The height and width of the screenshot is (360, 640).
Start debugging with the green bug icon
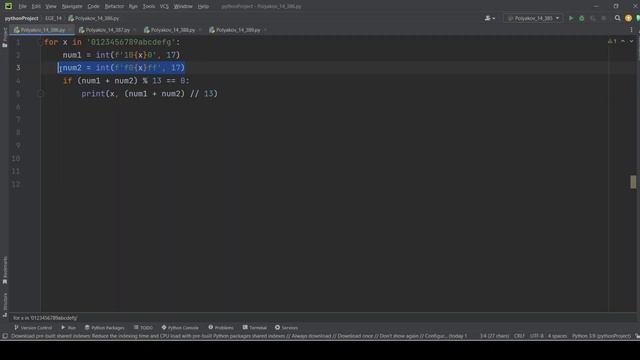click(x=582, y=18)
